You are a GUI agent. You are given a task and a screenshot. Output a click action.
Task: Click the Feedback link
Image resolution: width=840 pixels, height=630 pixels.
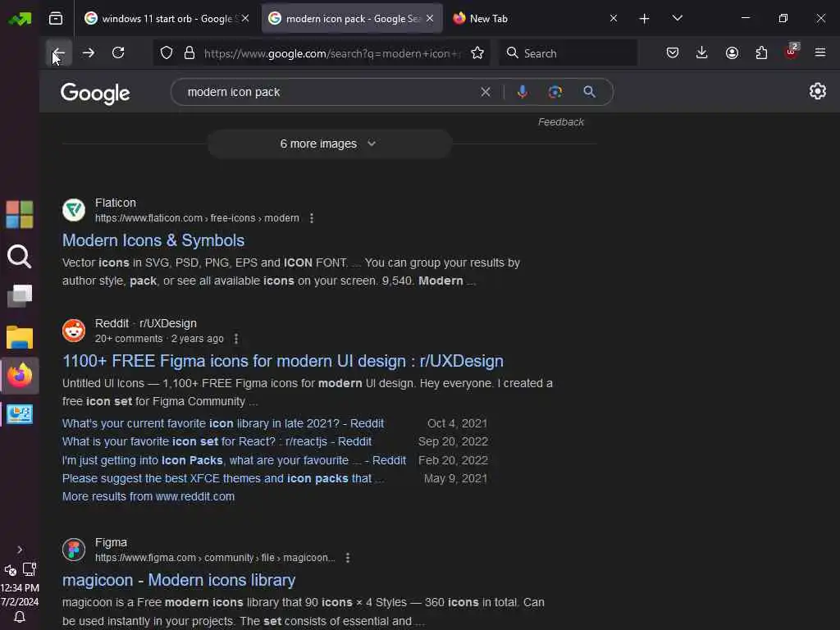pos(560,122)
